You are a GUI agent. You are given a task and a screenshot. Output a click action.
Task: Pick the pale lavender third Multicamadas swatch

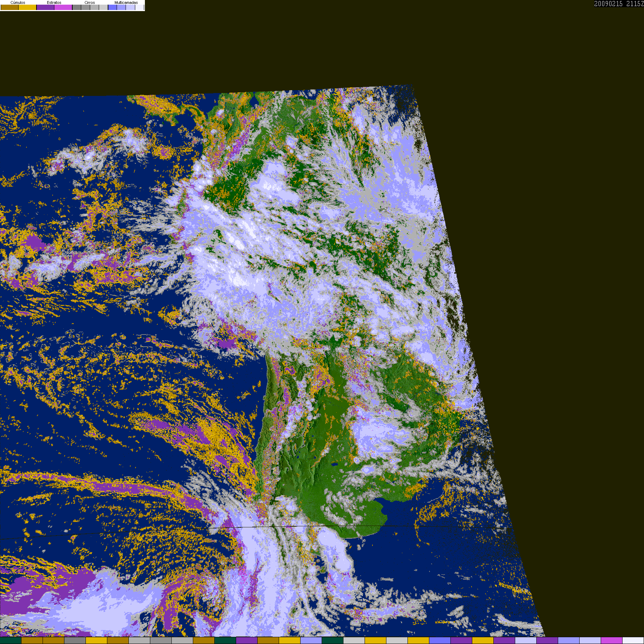(x=130, y=8)
